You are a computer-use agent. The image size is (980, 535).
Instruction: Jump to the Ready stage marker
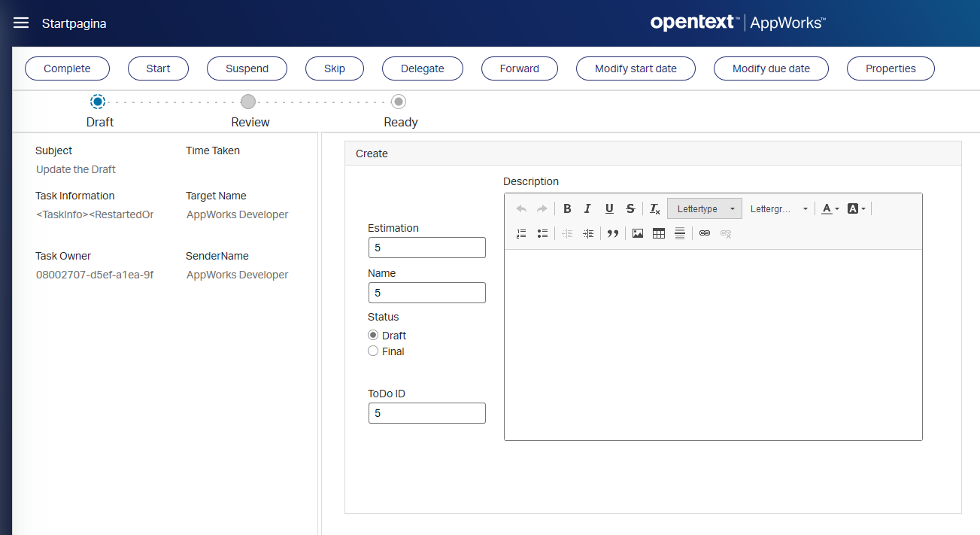[399, 102]
